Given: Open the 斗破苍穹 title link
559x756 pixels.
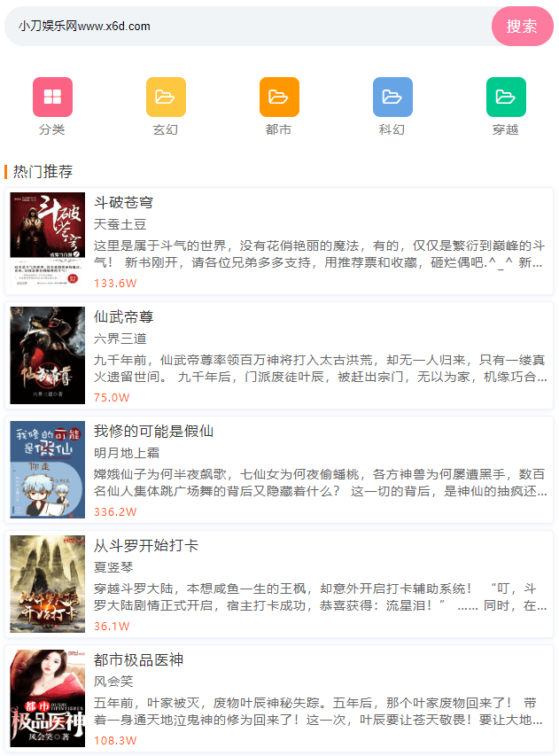Looking at the screenshot, I should coord(124,203).
